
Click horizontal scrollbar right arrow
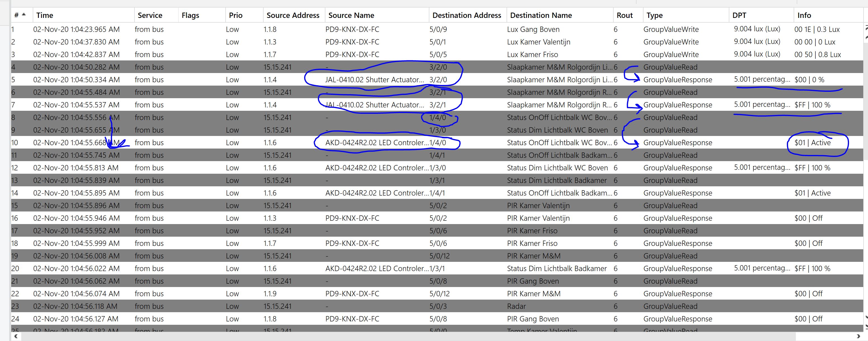point(858,336)
